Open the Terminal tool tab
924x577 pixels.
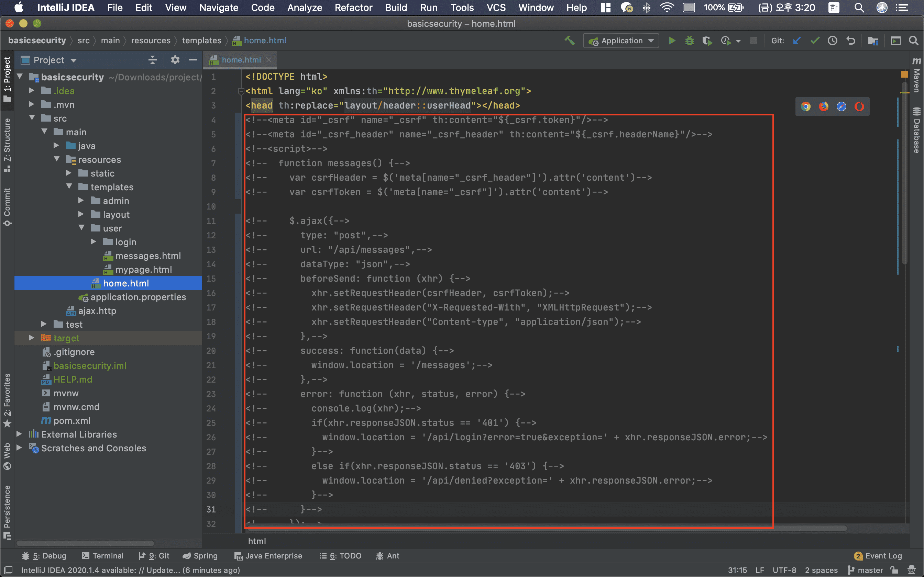102,556
